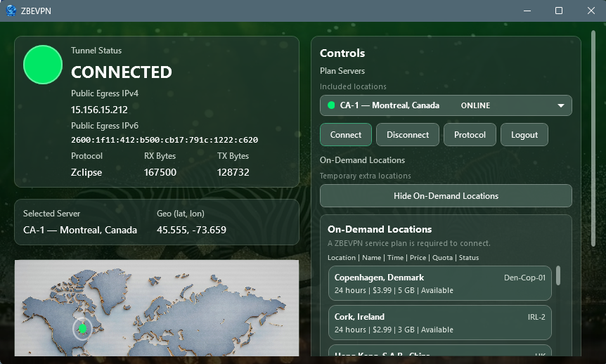Close the ZBEVPN window
Screen dimensions: 606x364
click(591, 11)
